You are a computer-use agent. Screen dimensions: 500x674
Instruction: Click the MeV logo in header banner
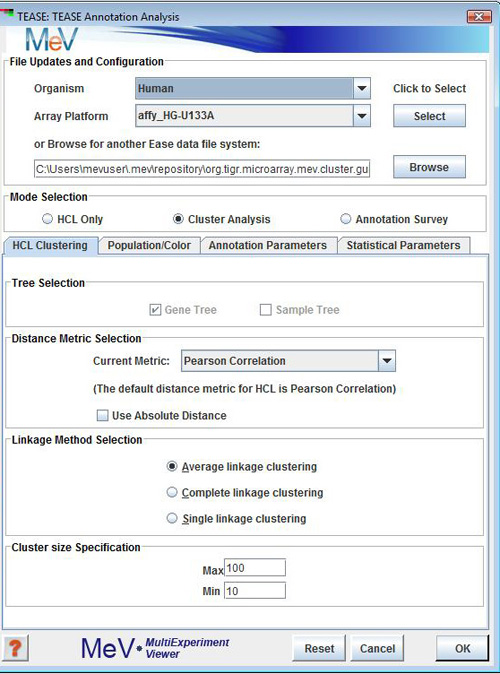51,40
